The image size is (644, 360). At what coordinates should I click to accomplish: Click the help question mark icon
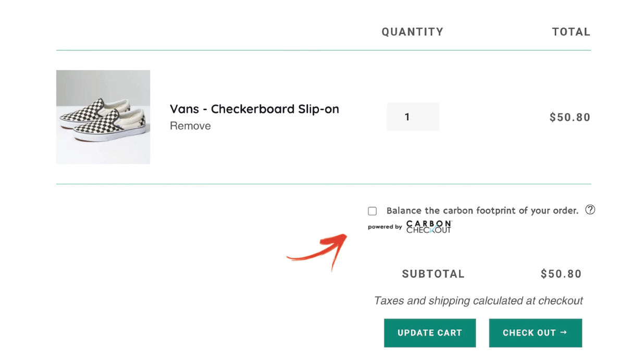(590, 210)
